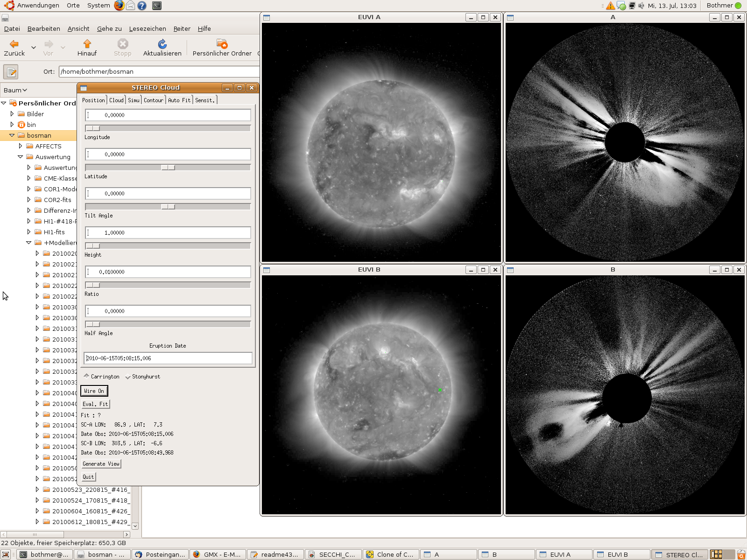Switch to SECCHI_C... taskbar window
This screenshot has width=747, height=560.
[333, 554]
